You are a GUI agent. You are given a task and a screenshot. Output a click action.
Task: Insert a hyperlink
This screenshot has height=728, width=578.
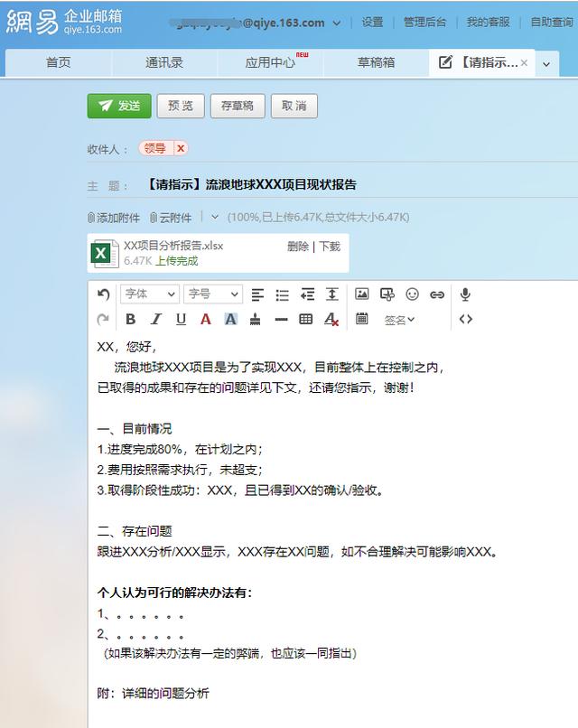point(437,294)
